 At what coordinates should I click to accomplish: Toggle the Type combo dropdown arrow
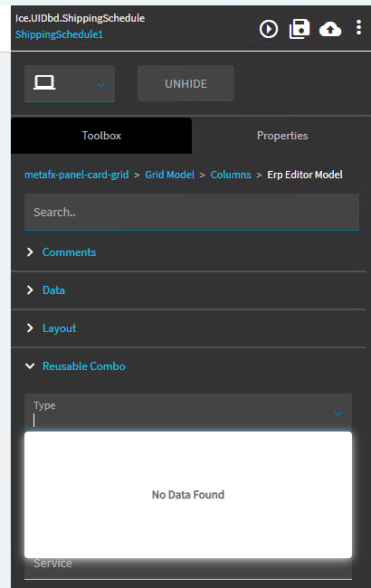338,413
